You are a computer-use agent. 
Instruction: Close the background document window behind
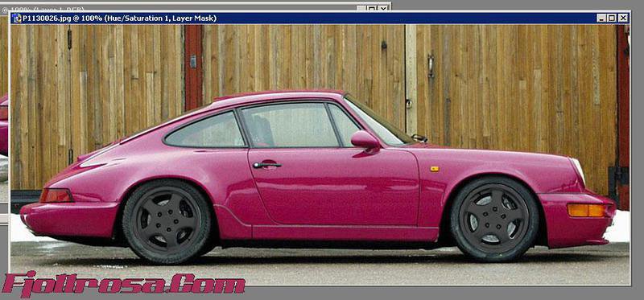click(384, 8)
